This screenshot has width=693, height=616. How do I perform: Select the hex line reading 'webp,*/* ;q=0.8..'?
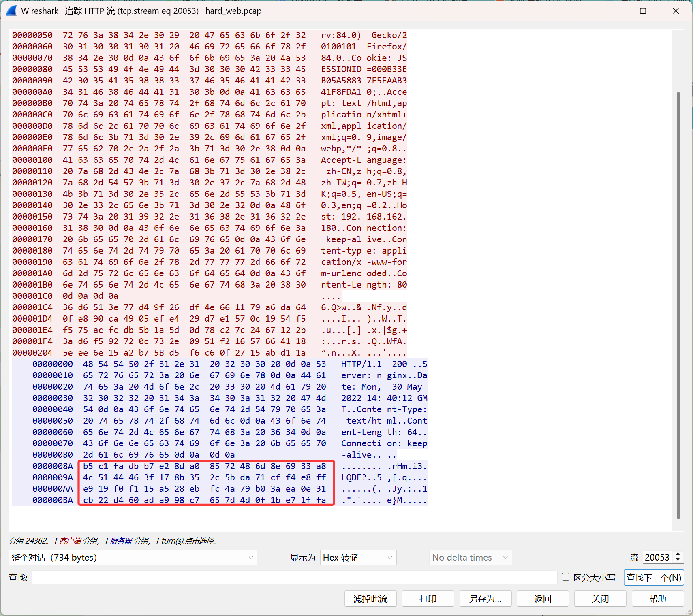pyautogui.click(x=210, y=149)
